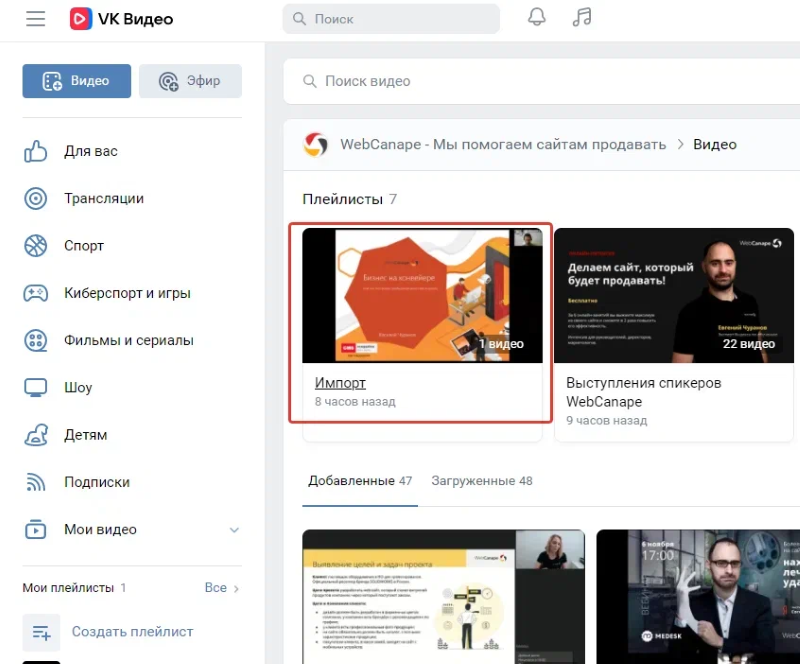Viewport: 800px width, 664px height.
Task: Click the thumbs-up Для вас icon
Action: (x=36, y=151)
